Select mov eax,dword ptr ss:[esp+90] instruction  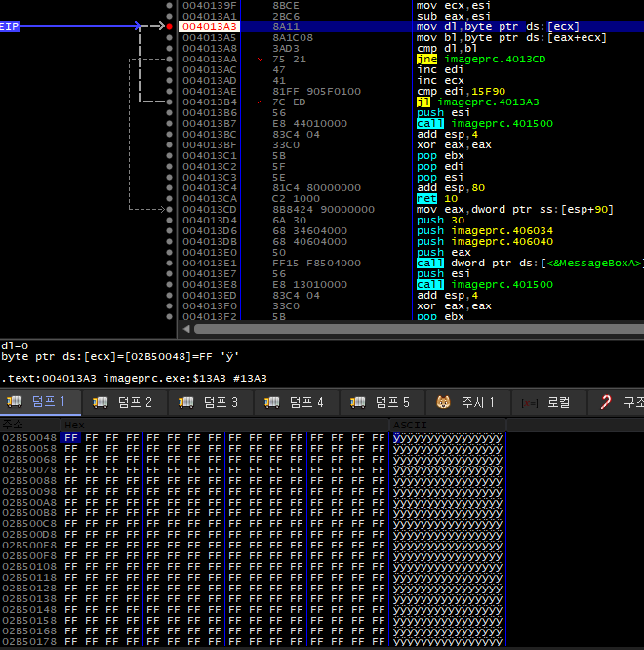point(514,209)
